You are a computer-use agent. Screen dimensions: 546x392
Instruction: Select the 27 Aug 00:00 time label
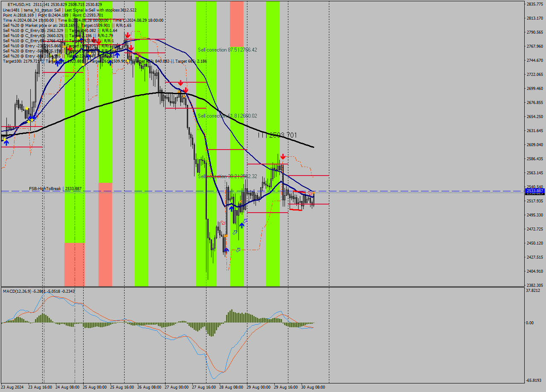[x=177, y=387]
